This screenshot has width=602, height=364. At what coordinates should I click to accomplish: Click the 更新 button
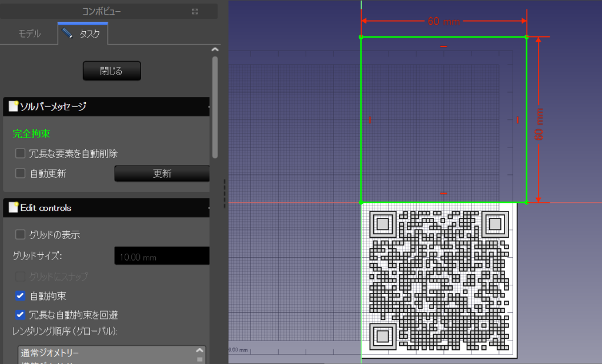162,174
